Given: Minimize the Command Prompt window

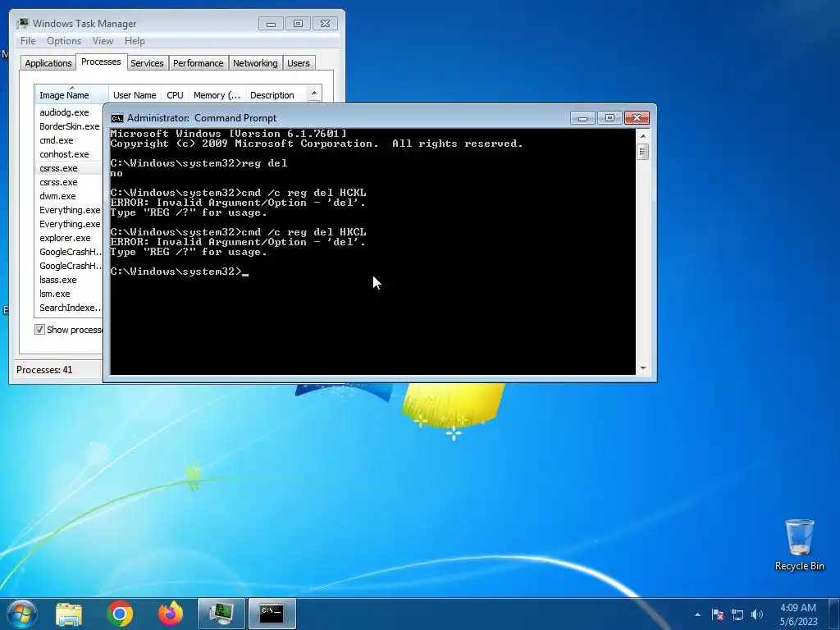Looking at the screenshot, I should coord(583,118).
